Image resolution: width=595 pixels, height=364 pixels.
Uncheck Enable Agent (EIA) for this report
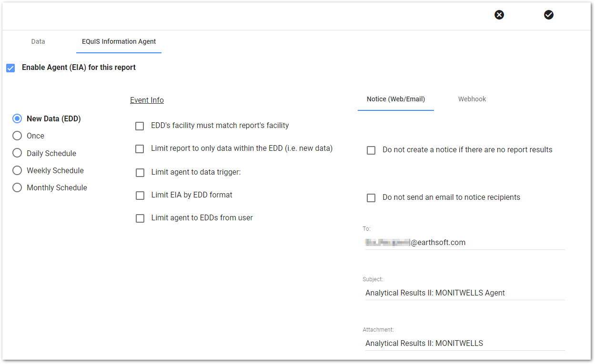pos(10,68)
